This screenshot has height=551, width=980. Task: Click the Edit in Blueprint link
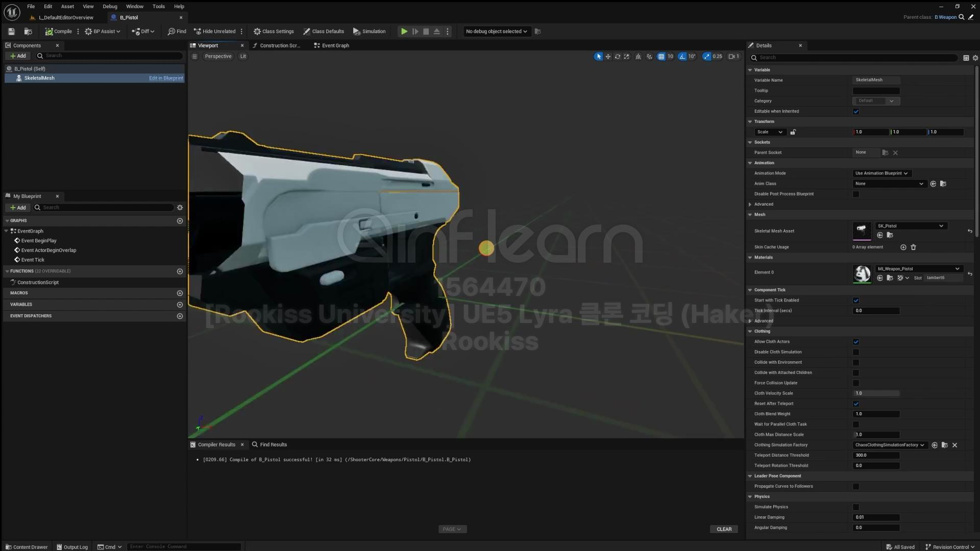(x=165, y=78)
